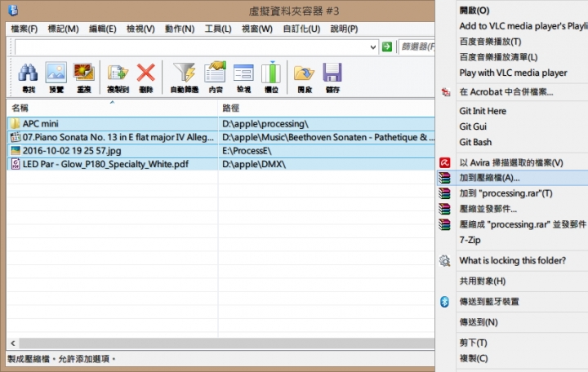
Task: Choose Git Bash in the context menu
Action: tap(475, 142)
